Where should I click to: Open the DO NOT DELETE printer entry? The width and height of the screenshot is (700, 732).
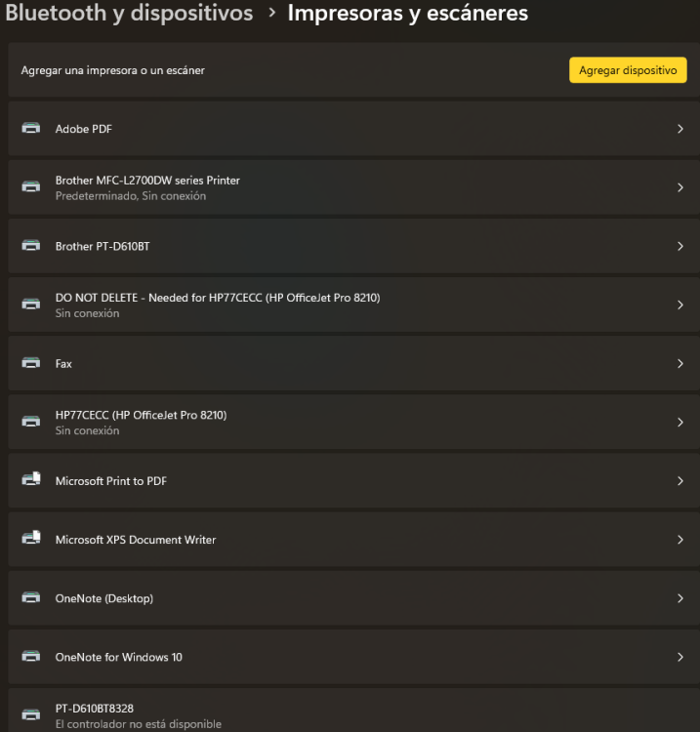pos(217,298)
